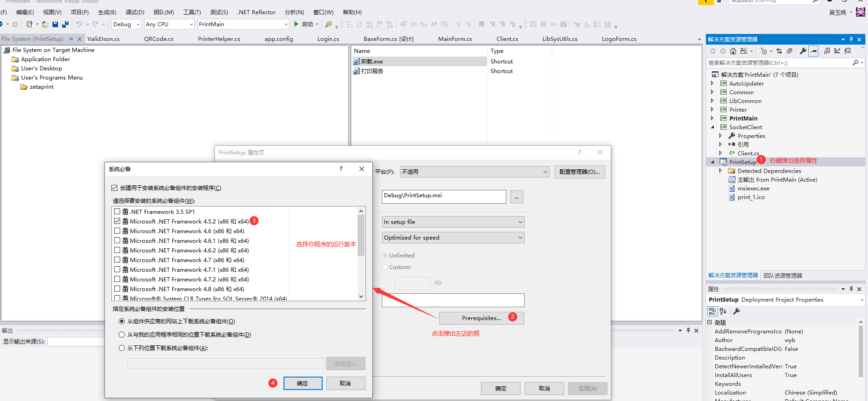Click the Property Pages wrench in Properties panel

pos(736,311)
